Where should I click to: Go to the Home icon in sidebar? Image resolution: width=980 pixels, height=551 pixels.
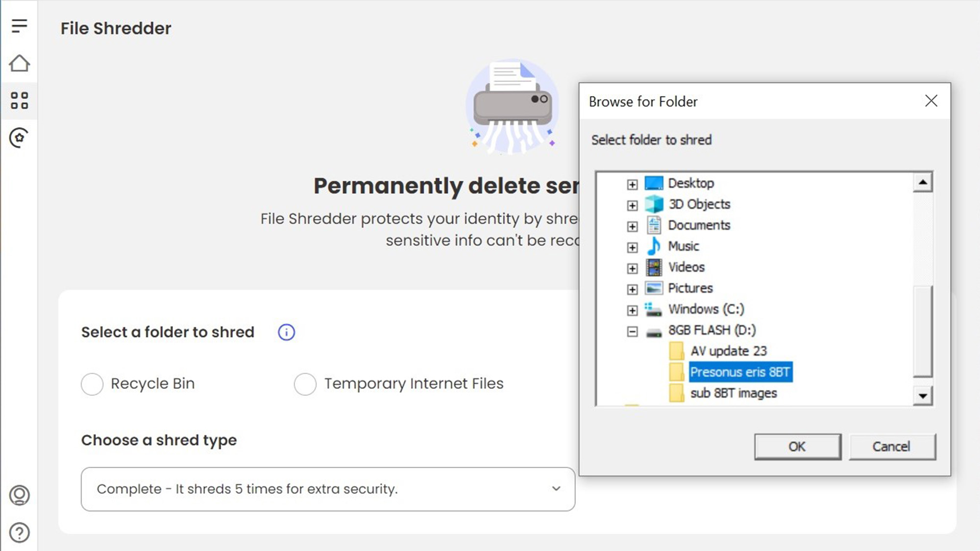point(19,63)
